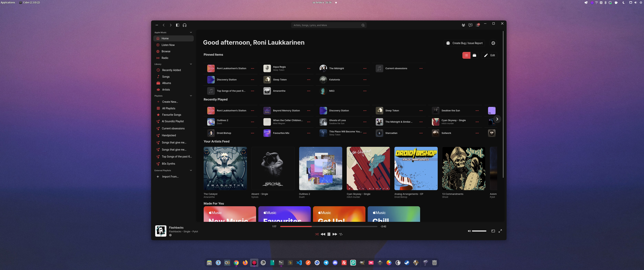Collapse the Apple Music sidebar section
644x270 pixels.
pos(191,32)
